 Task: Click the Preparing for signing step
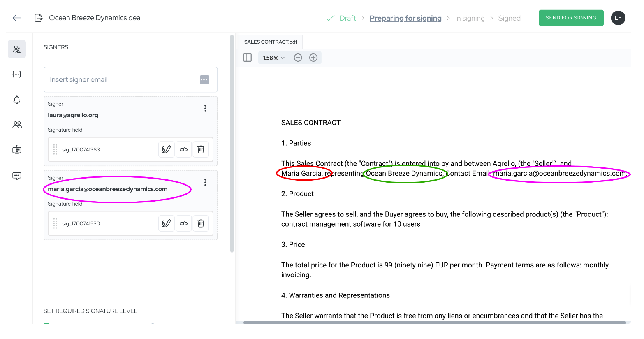click(x=405, y=18)
